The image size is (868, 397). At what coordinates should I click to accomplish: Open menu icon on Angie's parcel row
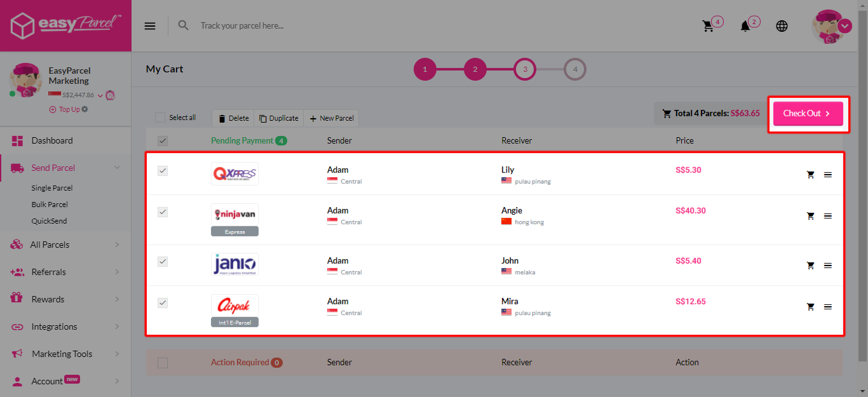[828, 216]
